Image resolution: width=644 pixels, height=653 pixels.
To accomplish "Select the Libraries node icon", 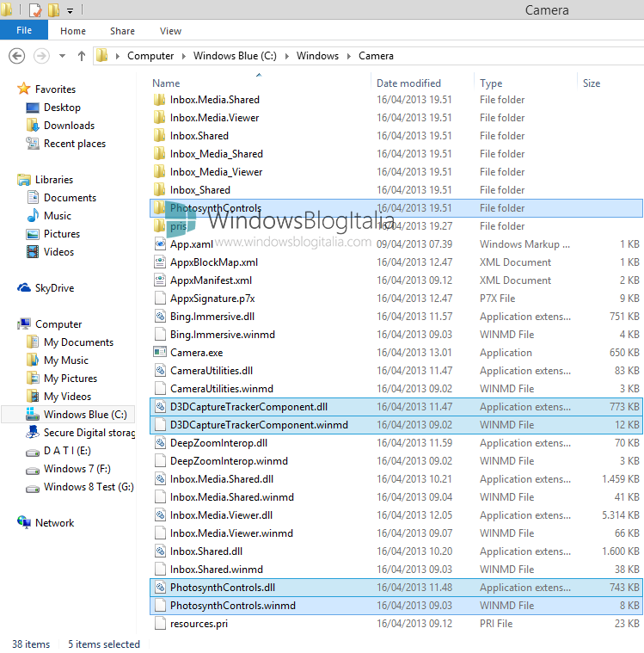I will (x=24, y=180).
